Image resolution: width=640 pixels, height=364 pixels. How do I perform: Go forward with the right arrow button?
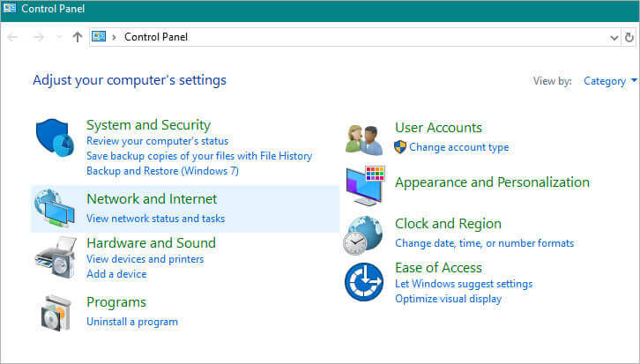pos(39,37)
